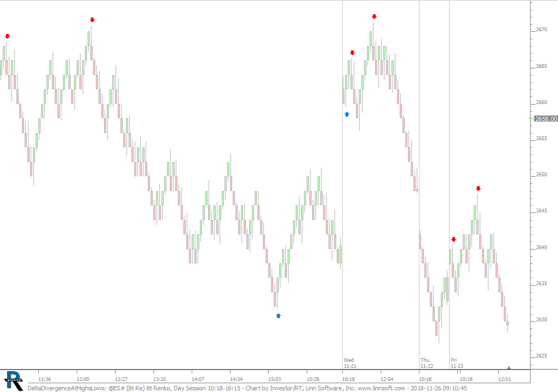The height and width of the screenshot is (392, 558).
Task: Click the 2625 price axis label
Action: click(x=542, y=356)
